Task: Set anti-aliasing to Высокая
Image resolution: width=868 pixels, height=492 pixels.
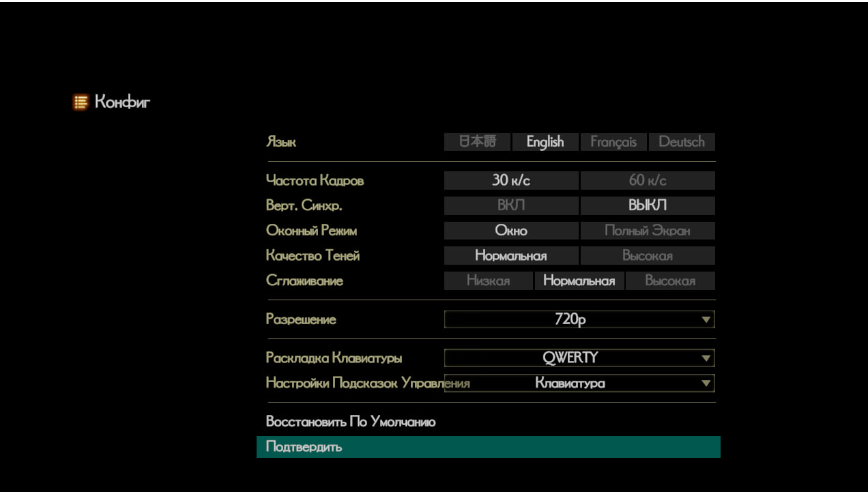Action: (x=670, y=281)
